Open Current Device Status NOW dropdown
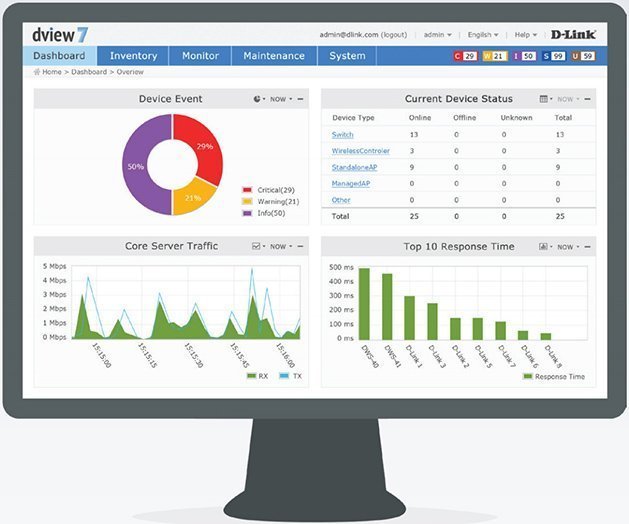 pyautogui.click(x=568, y=99)
